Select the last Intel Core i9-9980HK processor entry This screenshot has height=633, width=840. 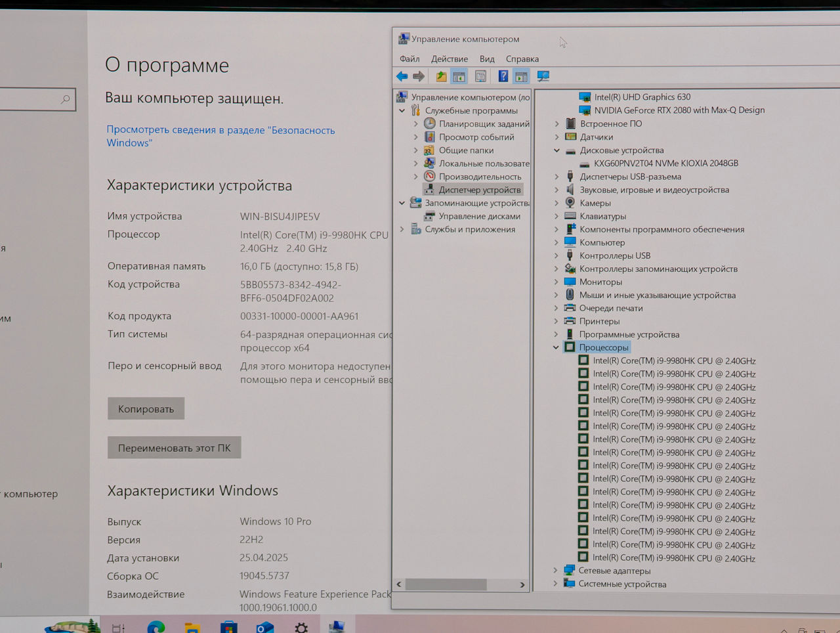674,558
